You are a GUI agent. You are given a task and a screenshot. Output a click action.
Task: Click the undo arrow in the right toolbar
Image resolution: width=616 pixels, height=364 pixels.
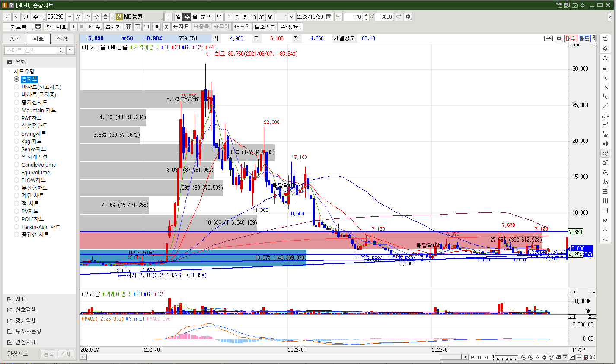point(605,220)
